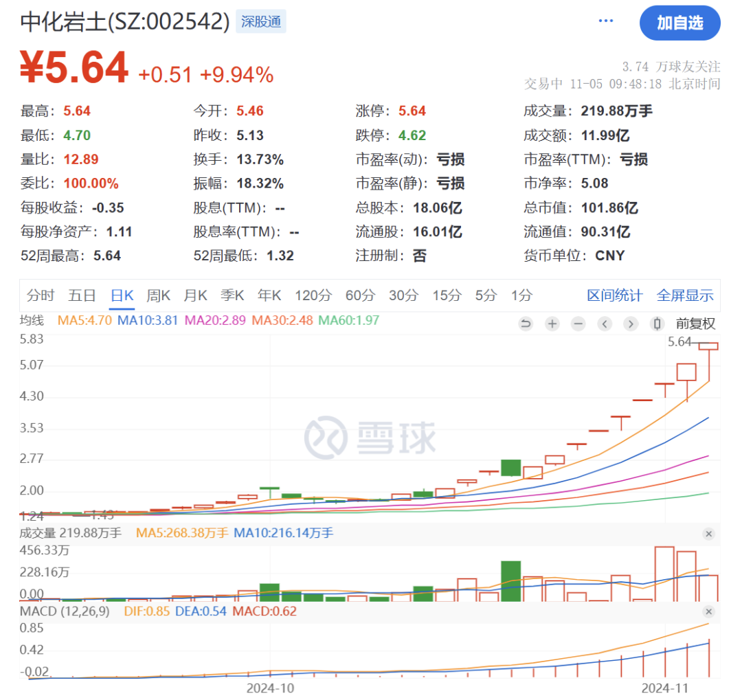The width and height of the screenshot is (742, 700).
Task: Switch to the 30分 chart tab
Action: point(404,295)
